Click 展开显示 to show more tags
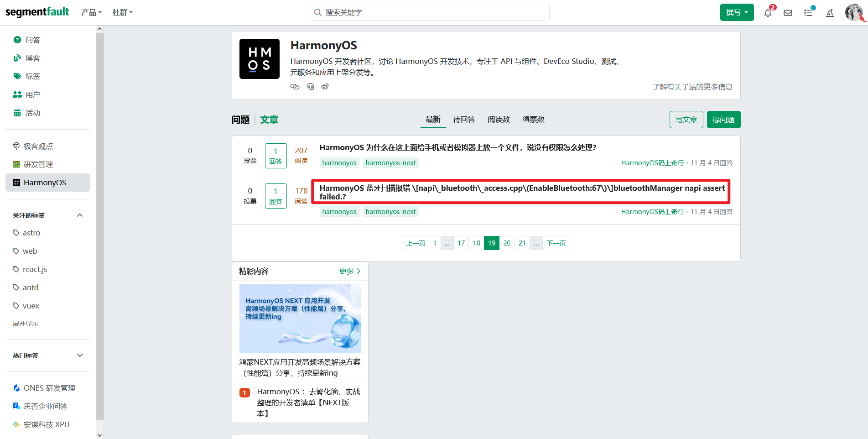Screen dimensions: 868x439 (26, 324)
